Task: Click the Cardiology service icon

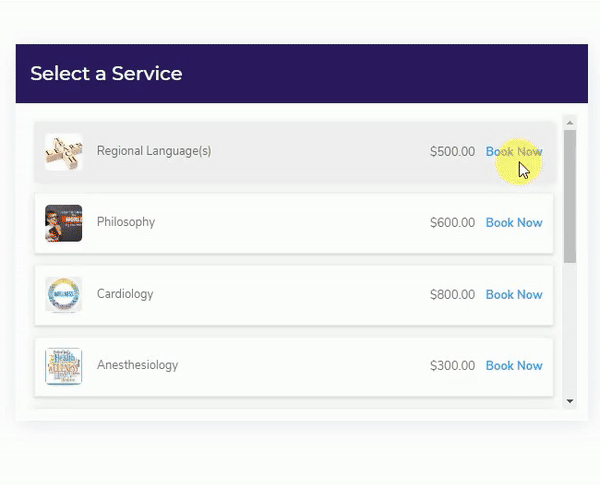Action: [x=63, y=295]
